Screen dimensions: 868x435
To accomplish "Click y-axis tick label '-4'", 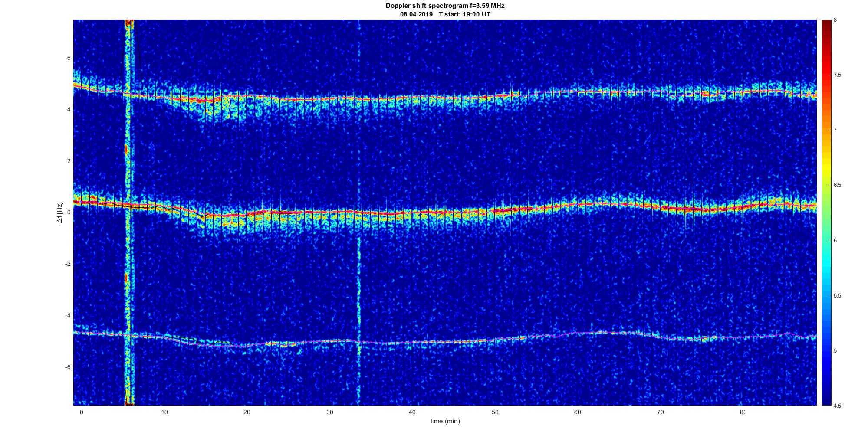I will (68, 315).
